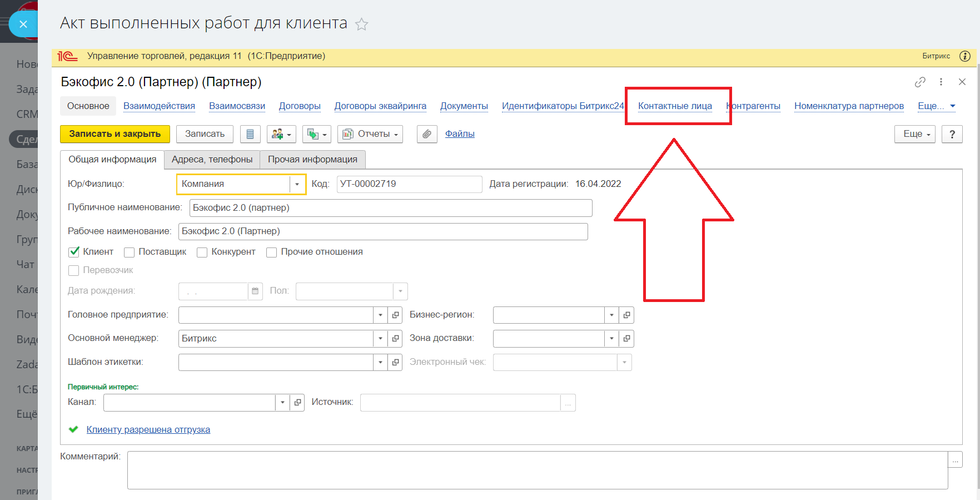This screenshot has width=980, height=500.
Task: Switch to Прочая информация tab
Action: pos(312,160)
